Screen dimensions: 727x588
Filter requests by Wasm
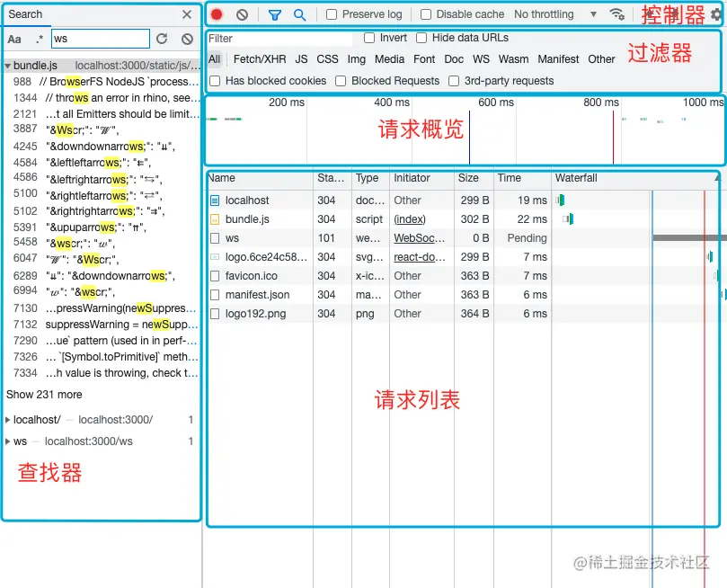pos(514,59)
